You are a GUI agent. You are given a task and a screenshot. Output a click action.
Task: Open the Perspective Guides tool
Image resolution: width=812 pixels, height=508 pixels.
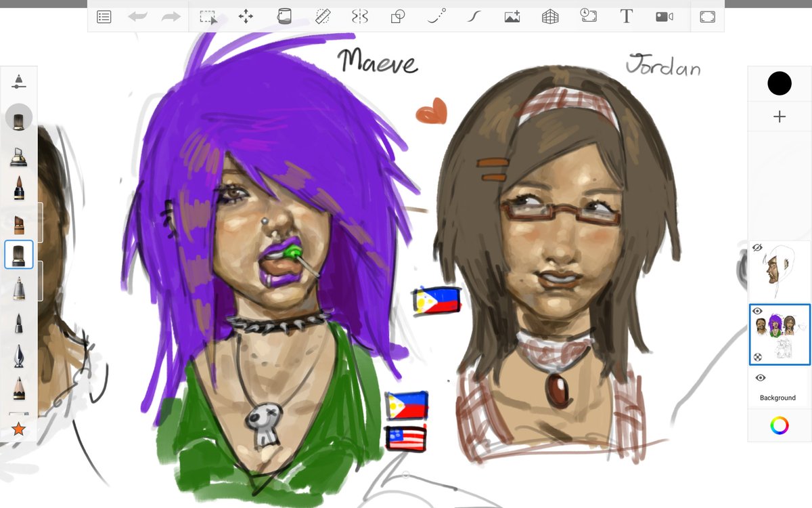[549, 16]
